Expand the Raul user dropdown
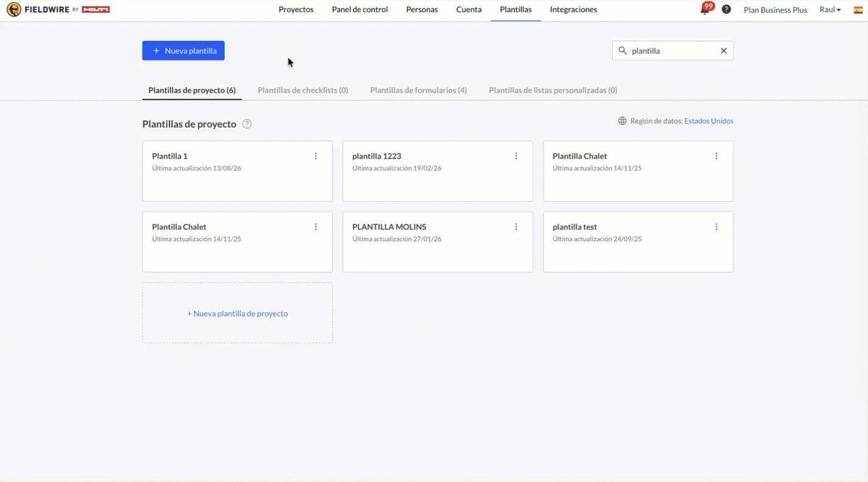Image resolution: width=868 pixels, height=482 pixels. click(830, 10)
